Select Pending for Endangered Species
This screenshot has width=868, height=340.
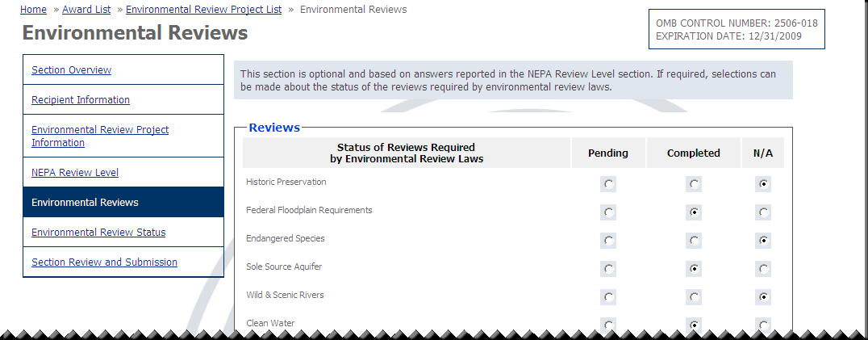click(608, 241)
